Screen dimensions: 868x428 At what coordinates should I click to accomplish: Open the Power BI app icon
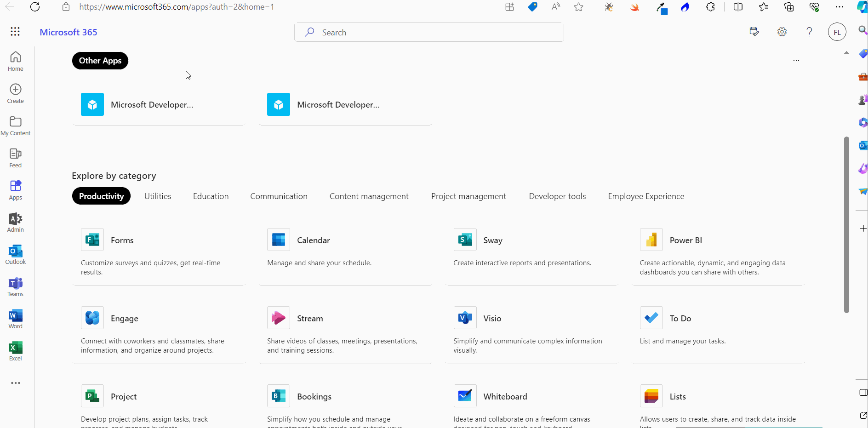[651, 240]
